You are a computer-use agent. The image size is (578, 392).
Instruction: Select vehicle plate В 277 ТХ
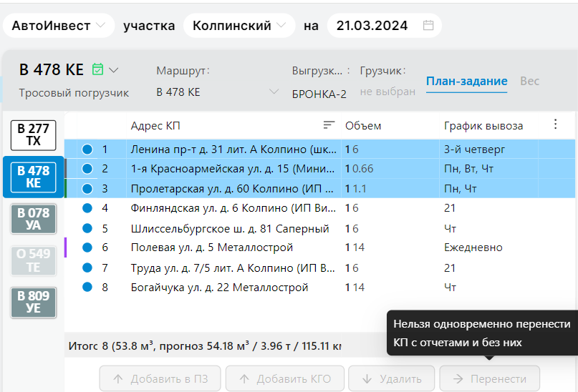click(33, 134)
